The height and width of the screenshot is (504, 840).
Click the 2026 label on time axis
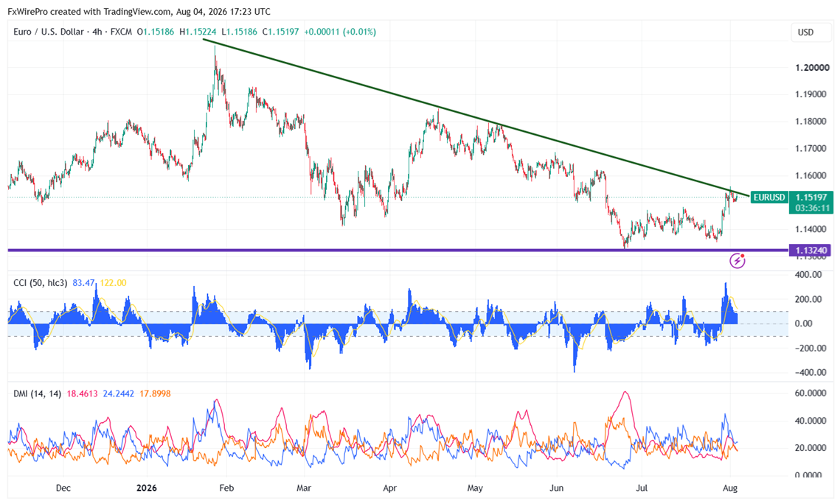tap(147, 488)
